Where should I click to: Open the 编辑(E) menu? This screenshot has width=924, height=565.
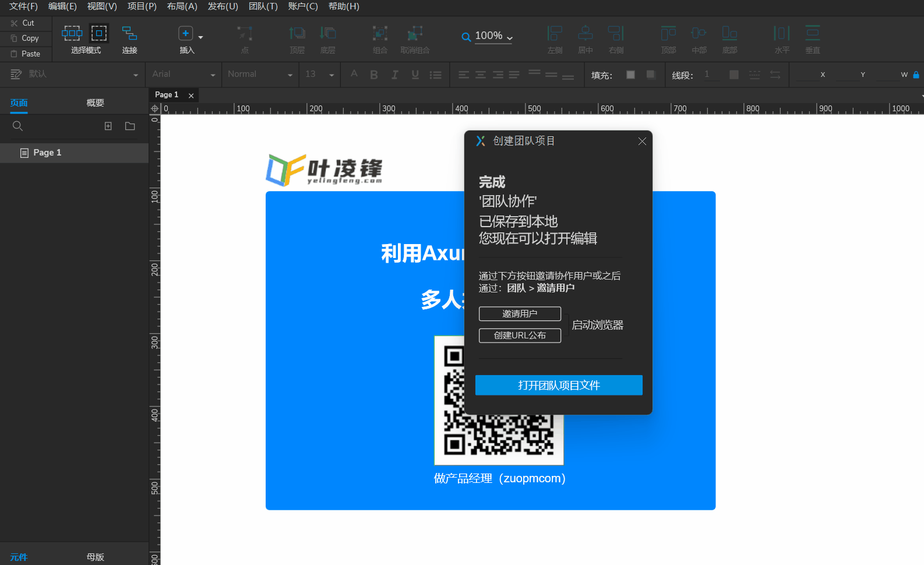(62, 6)
